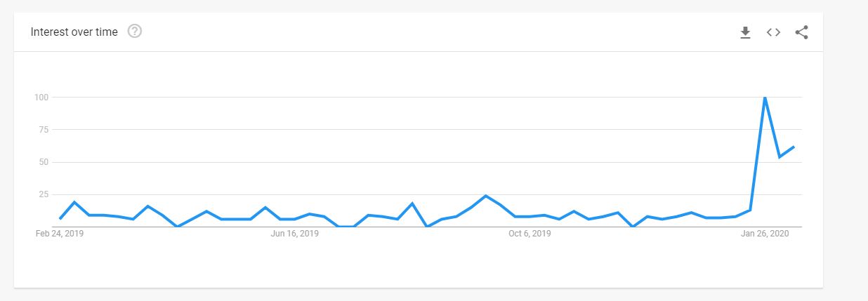Screen dimensions: 868x301
Task: Click the point where the sharp spike begins
Action: tap(750, 210)
